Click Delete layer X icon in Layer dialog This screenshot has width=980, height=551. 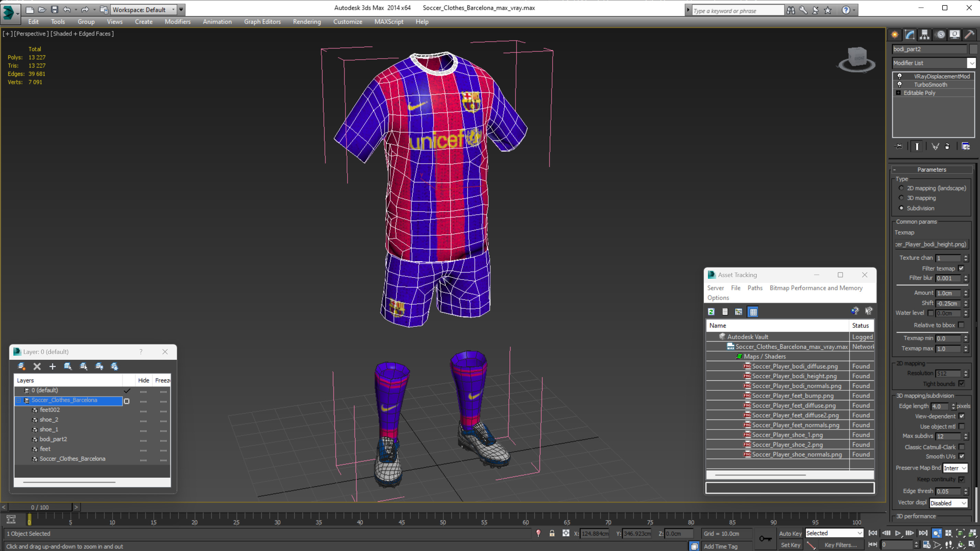coord(37,366)
